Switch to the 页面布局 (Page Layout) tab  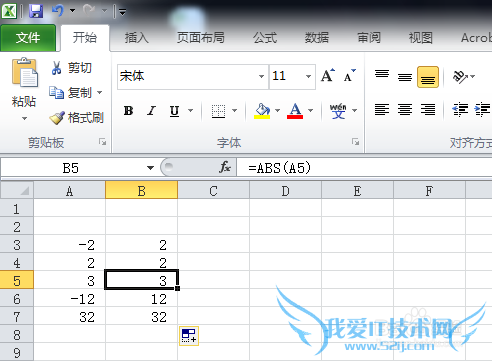point(200,38)
